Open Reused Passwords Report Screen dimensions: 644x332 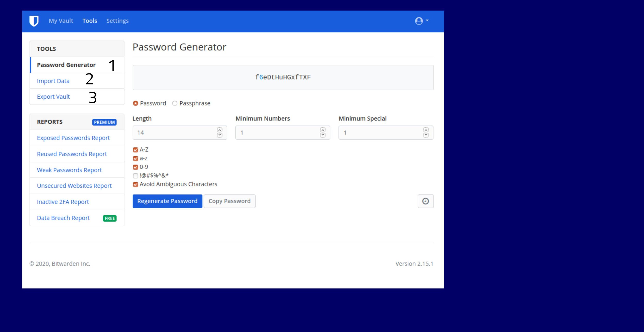click(x=77, y=154)
